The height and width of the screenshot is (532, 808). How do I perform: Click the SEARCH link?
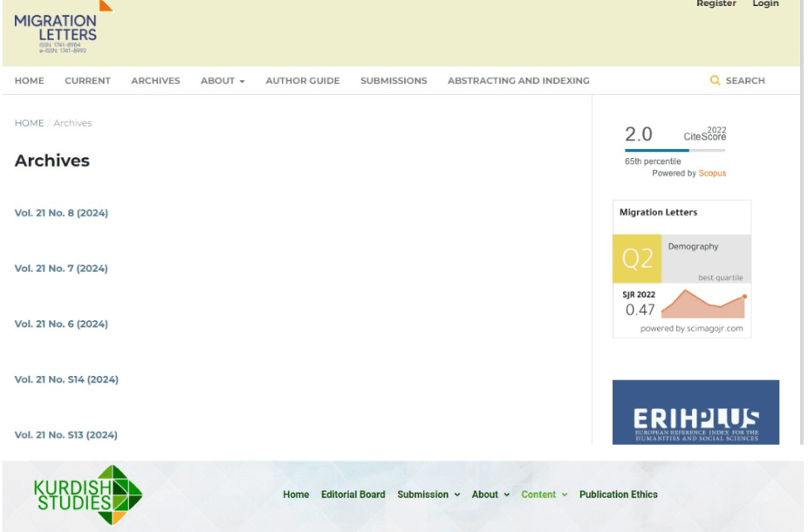click(745, 81)
